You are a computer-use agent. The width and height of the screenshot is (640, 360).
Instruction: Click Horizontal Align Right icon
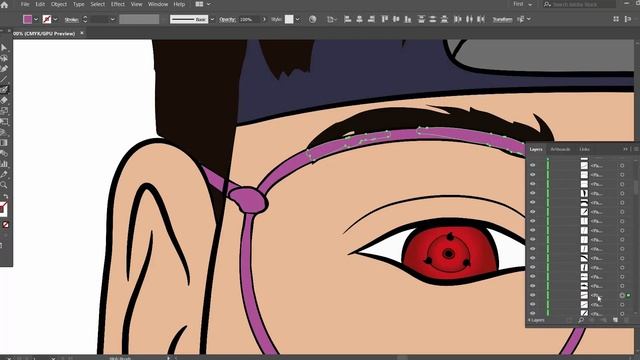click(371, 19)
